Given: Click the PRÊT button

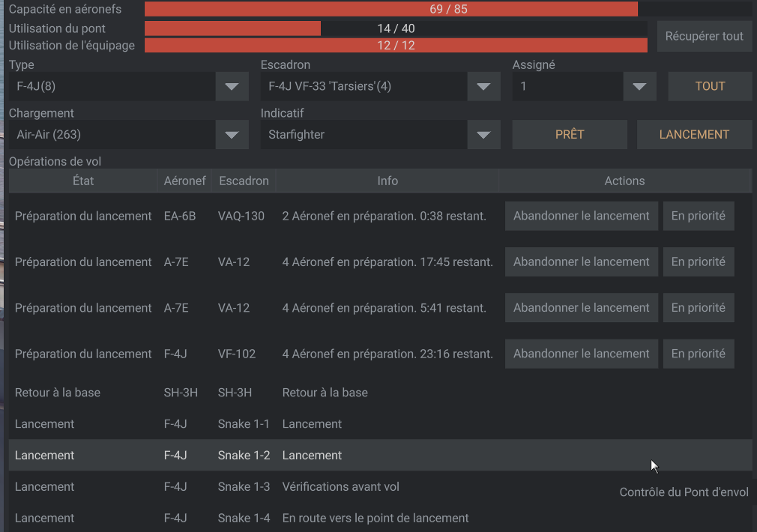Looking at the screenshot, I should pyautogui.click(x=570, y=135).
